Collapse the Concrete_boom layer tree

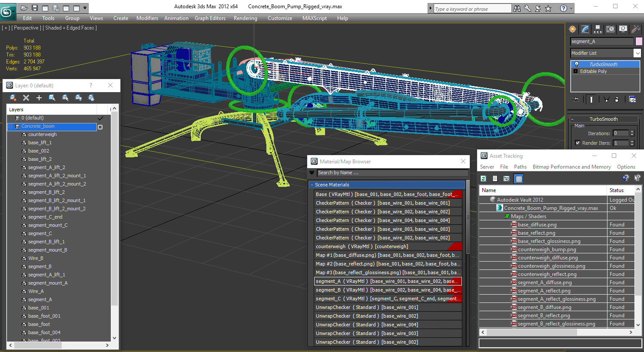pyautogui.click(x=10, y=126)
